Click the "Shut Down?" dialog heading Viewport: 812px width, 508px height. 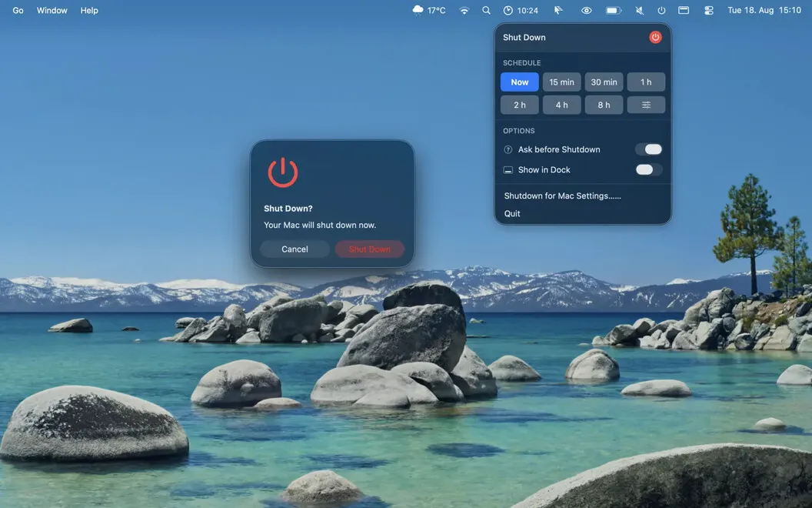[288, 209]
